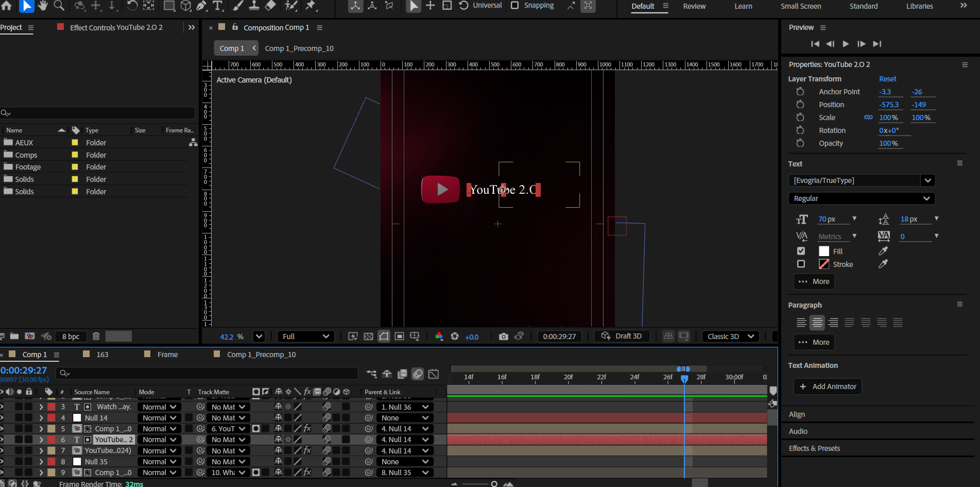Viewport: 980px width, 487px height.
Task: Open the Classic 3D renderer dropdown
Action: click(730, 337)
